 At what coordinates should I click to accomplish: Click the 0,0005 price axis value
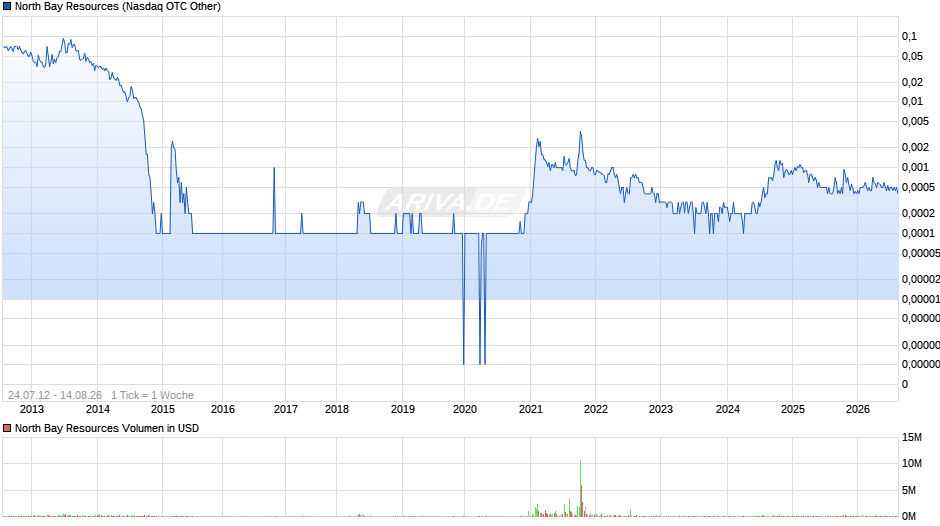(918, 187)
